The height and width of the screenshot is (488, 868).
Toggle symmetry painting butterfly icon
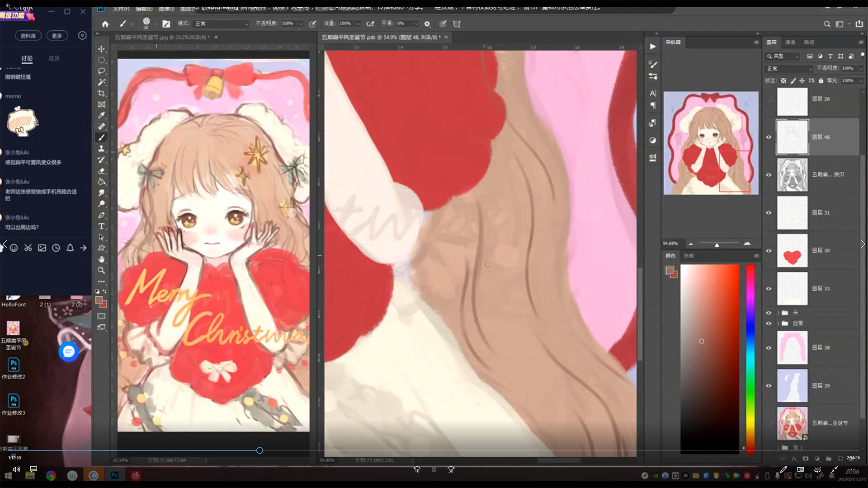pos(457,24)
